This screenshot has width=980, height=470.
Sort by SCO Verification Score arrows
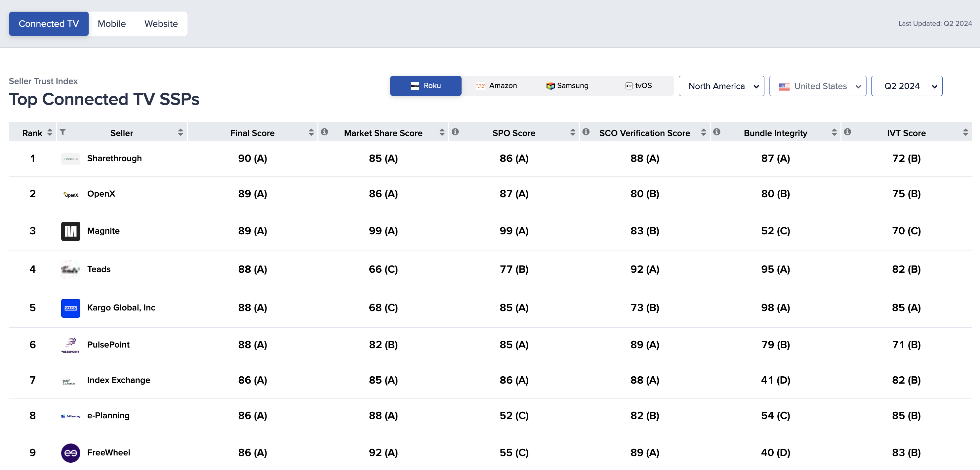pos(703,132)
